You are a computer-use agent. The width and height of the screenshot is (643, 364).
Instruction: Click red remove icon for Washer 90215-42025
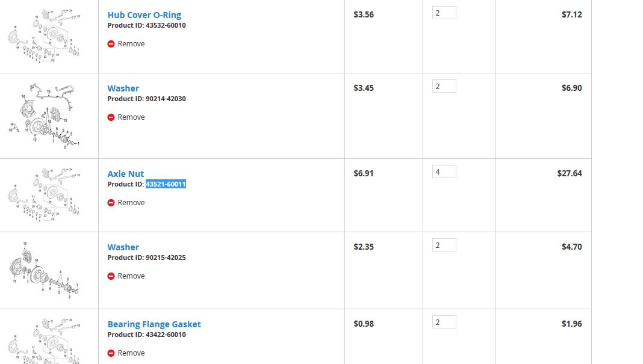coord(111,276)
